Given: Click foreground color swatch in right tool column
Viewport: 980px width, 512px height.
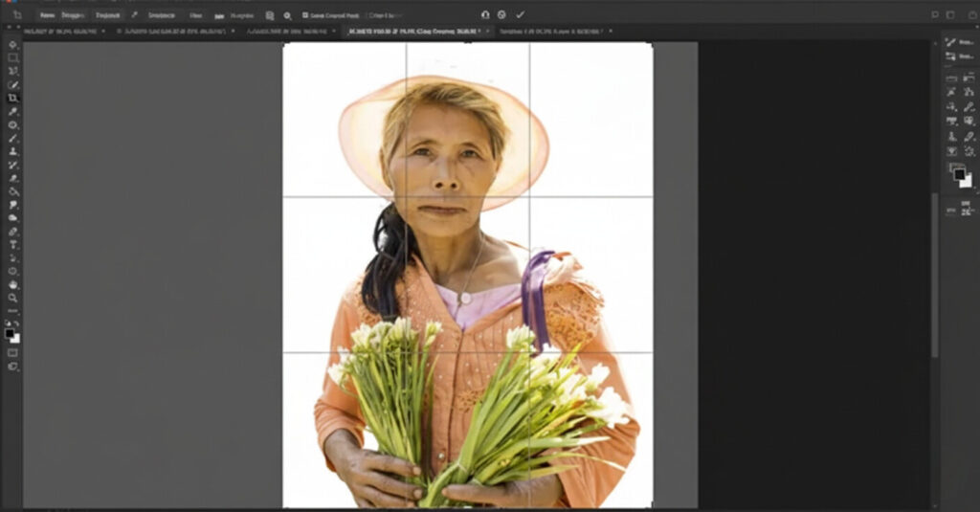Looking at the screenshot, I should point(959,174).
